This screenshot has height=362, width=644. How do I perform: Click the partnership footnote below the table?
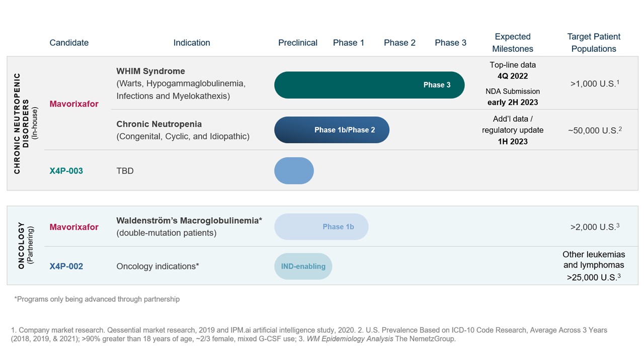97,299
